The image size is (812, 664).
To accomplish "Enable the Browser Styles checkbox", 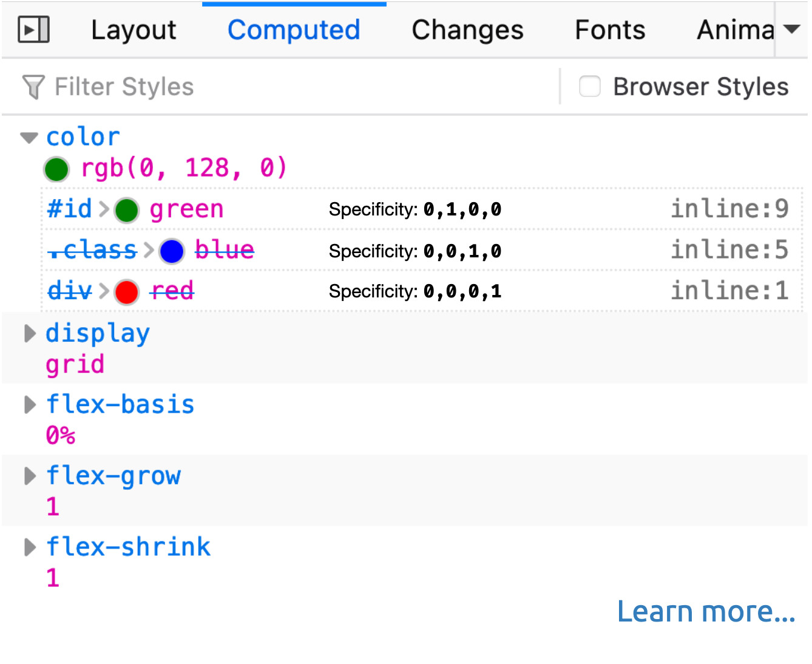I will (x=589, y=87).
